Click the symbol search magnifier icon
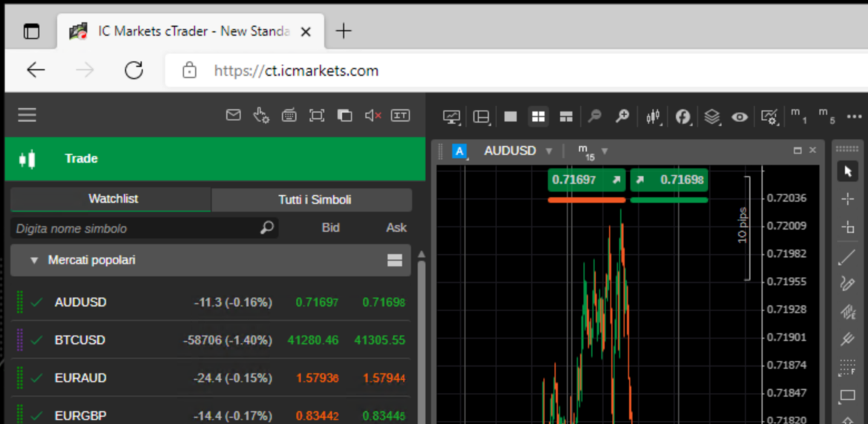This screenshot has height=424, width=868. [x=267, y=228]
